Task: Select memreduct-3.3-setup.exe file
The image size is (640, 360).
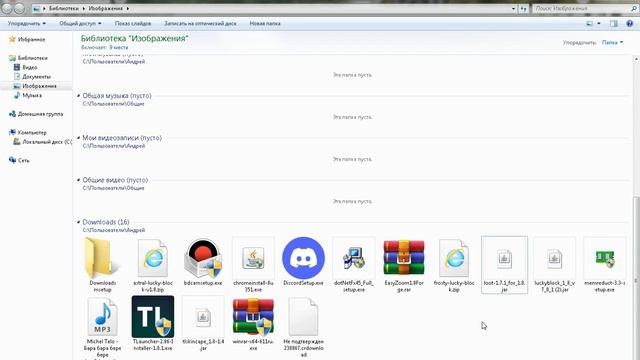Action: [x=604, y=258]
